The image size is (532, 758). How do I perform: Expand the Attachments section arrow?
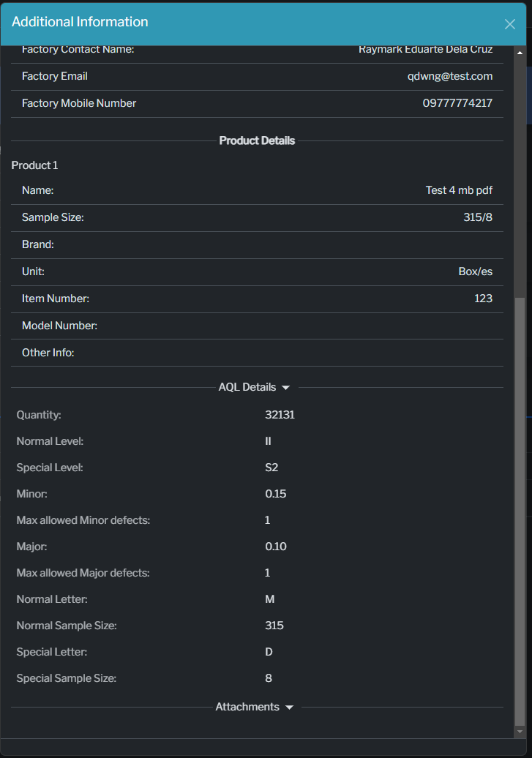pos(289,708)
